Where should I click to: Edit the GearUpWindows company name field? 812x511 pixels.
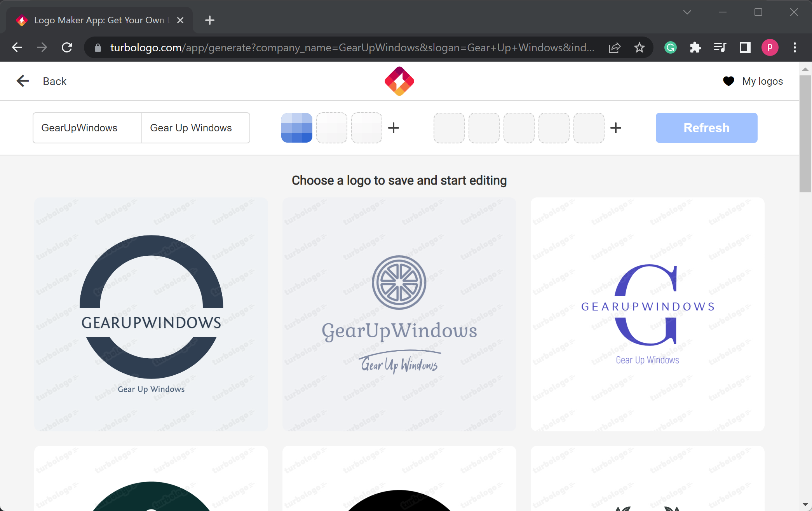pyautogui.click(x=87, y=128)
